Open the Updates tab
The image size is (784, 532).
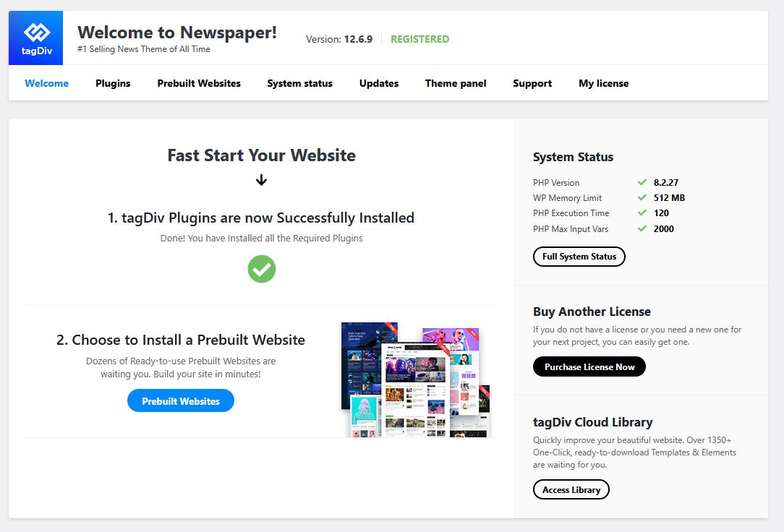click(379, 83)
